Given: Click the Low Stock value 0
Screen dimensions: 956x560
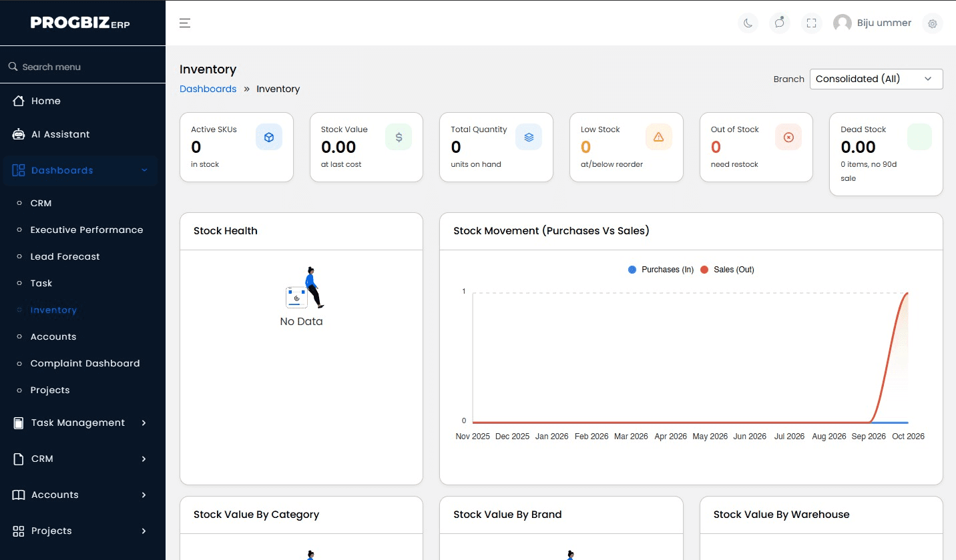Looking at the screenshot, I should coord(585,147).
